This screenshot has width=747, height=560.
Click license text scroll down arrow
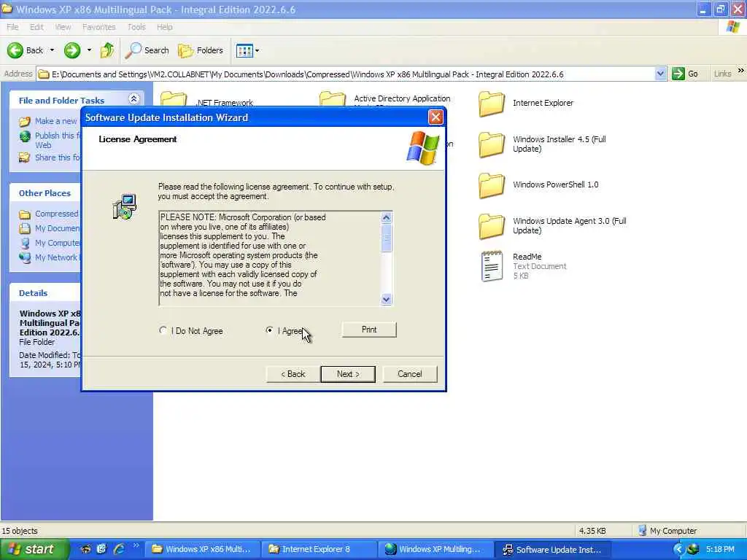(x=387, y=299)
